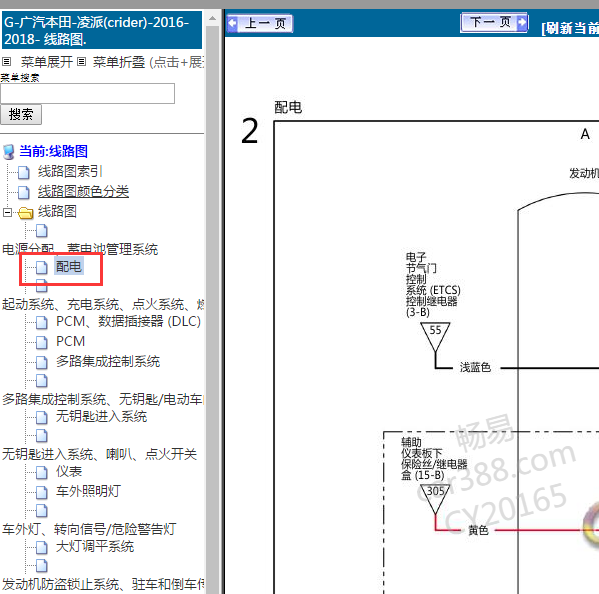This screenshot has height=594, width=599.
Task: Click the 刷新当前 refresh link
Action: click(571, 28)
